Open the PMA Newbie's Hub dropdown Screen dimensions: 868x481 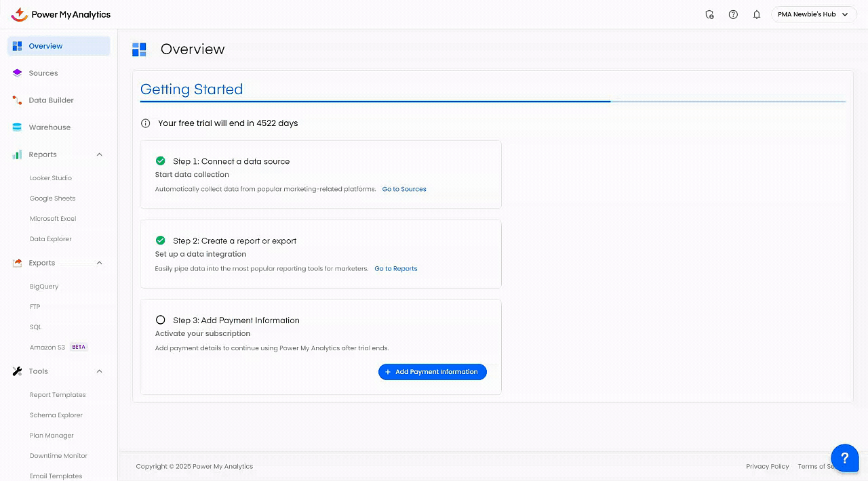point(814,14)
